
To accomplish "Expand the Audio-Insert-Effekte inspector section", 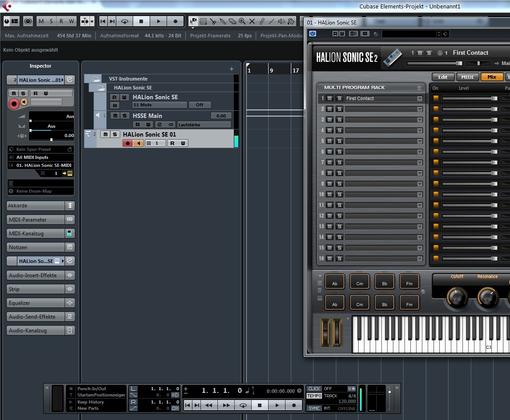I will click(41, 275).
